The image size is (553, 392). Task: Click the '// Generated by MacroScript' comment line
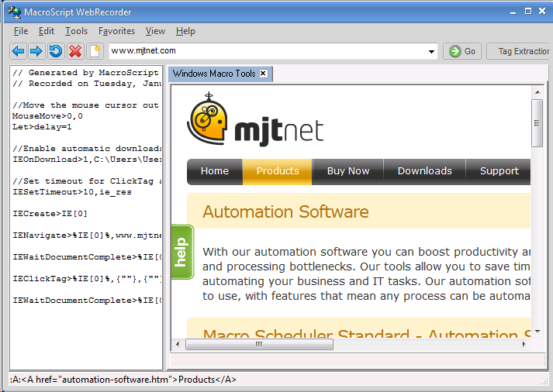point(85,73)
